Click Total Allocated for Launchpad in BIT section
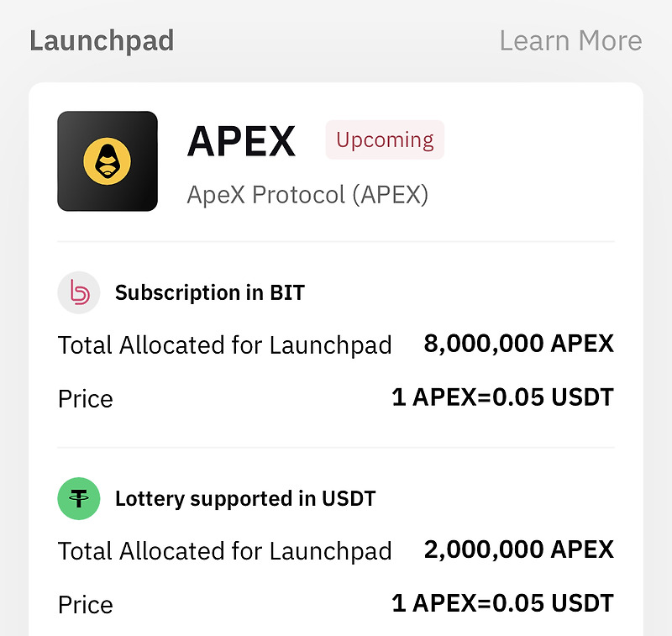672x636 pixels. pyautogui.click(x=224, y=344)
